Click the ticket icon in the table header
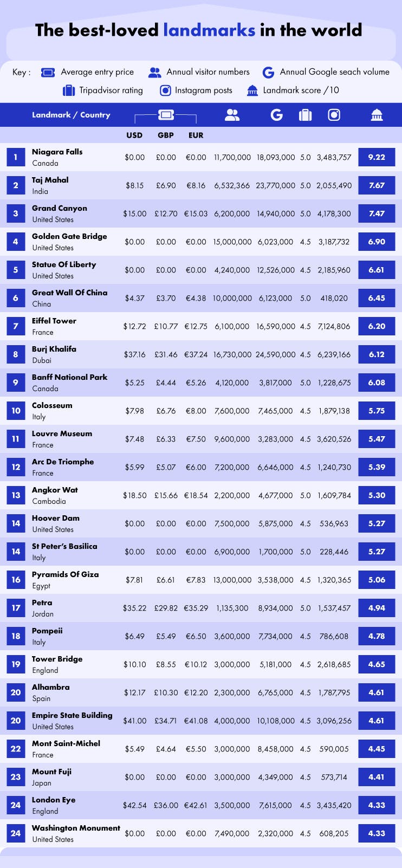Viewport: 402px width, 868px height. click(x=166, y=115)
